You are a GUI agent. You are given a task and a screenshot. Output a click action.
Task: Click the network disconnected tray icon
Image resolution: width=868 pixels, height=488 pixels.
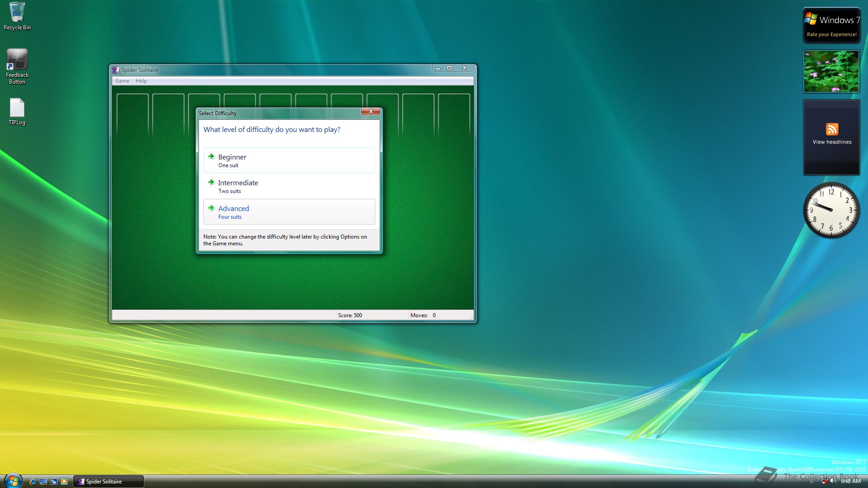point(825,481)
